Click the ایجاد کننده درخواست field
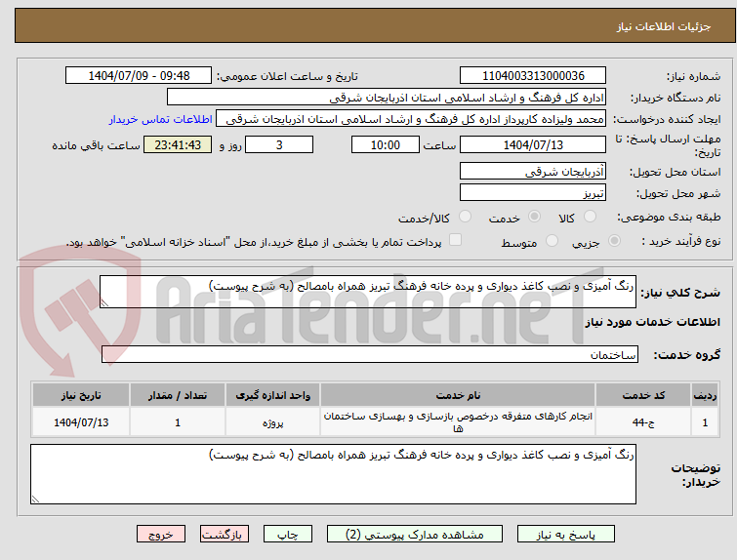This screenshot has width=737, height=560. [x=411, y=119]
